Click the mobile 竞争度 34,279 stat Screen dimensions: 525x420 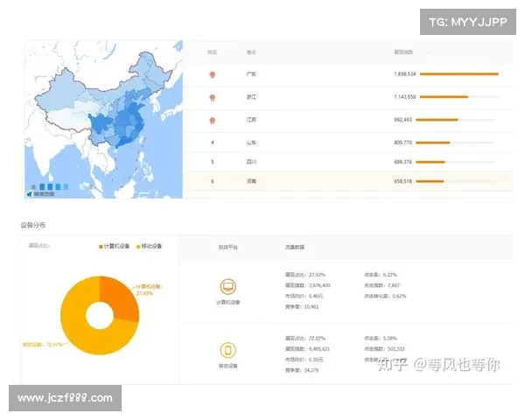[x=302, y=370]
